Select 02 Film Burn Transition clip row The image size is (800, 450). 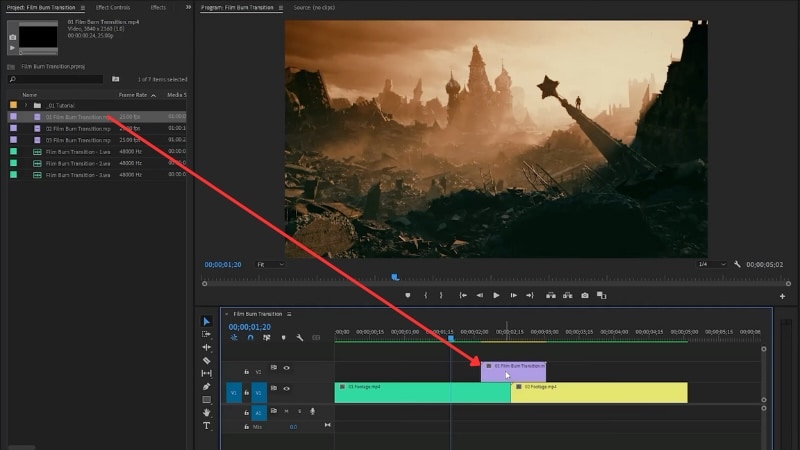[x=97, y=129]
